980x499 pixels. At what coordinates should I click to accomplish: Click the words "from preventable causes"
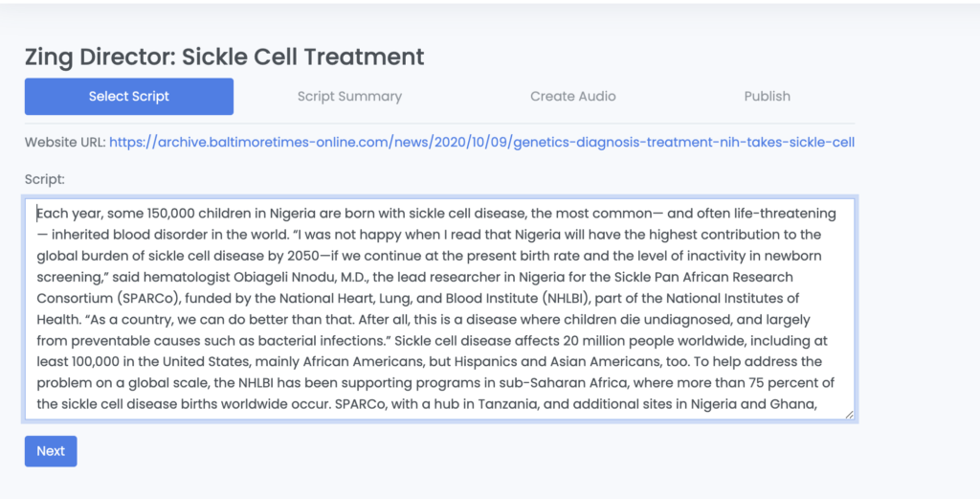pos(107,341)
